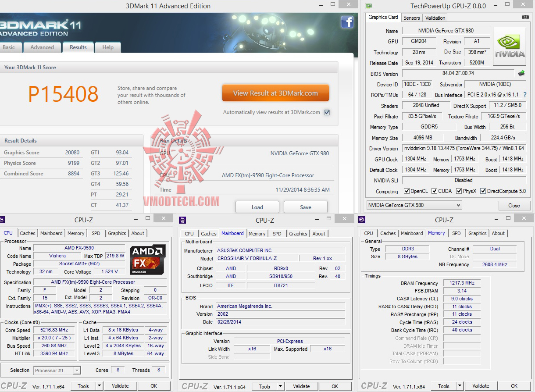This screenshot has width=535, height=392.
Task: Toggle the PhysX checkbox in GPU-Z
Action: pos(459,191)
